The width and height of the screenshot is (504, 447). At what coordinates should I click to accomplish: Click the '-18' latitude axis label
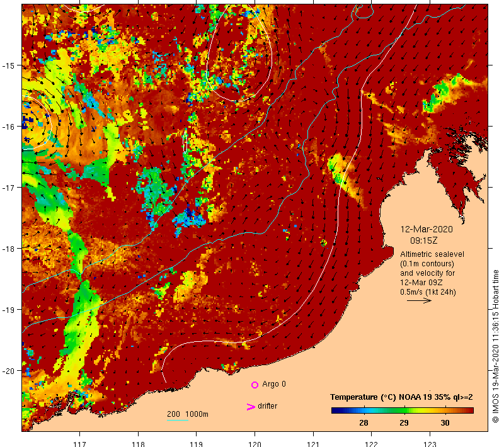[x=8, y=249]
